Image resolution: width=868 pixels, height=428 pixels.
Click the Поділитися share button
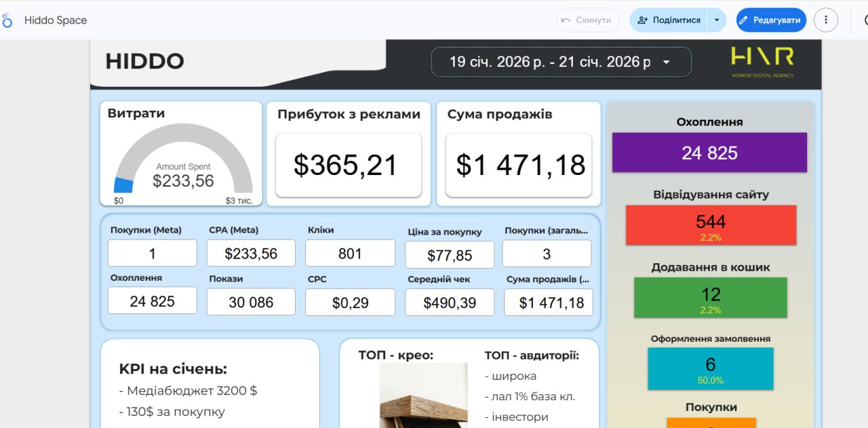(x=668, y=20)
